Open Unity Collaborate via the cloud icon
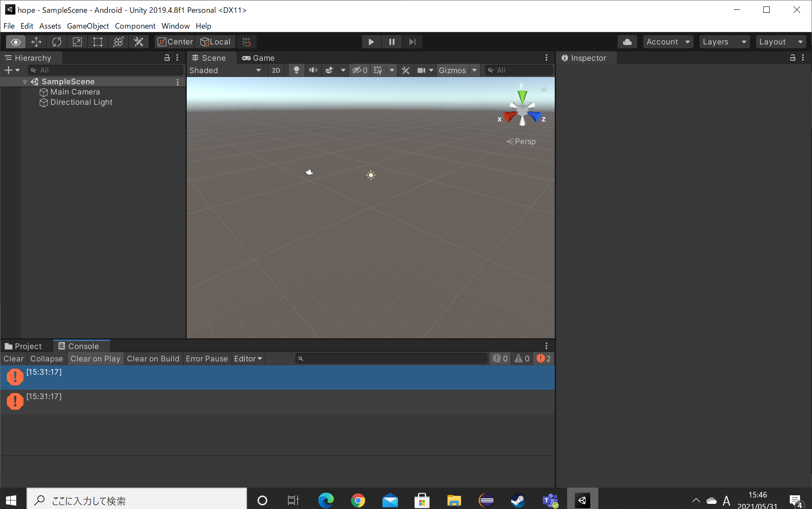The image size is (812, 509). pyautogui.click(x=627, y=41)
